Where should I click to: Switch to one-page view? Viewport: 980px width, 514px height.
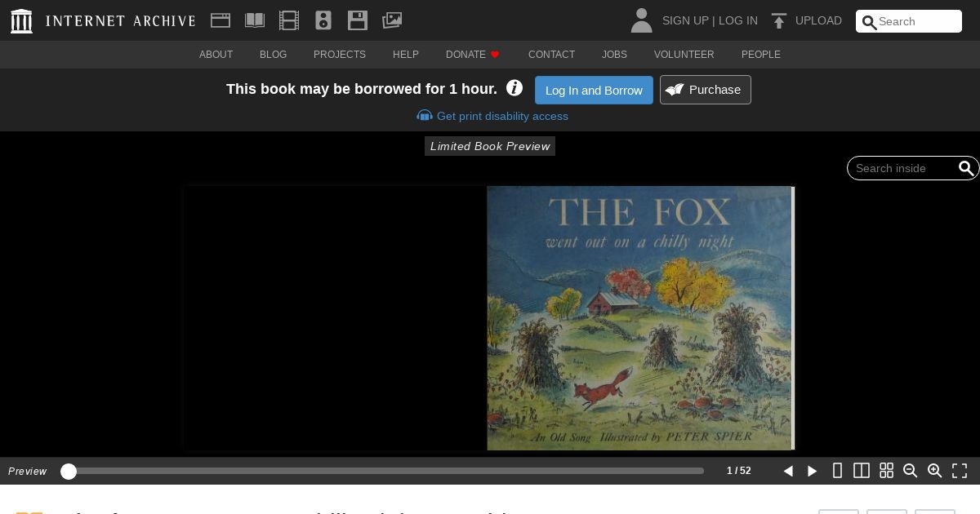coord(837,471)
